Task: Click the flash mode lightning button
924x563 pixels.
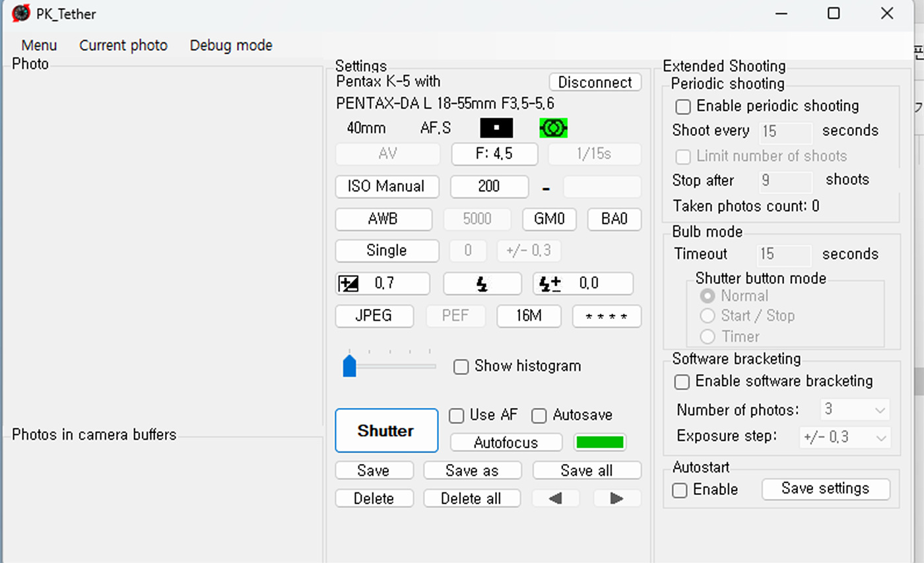Action: pyautogui.click(x=482, y=284)
